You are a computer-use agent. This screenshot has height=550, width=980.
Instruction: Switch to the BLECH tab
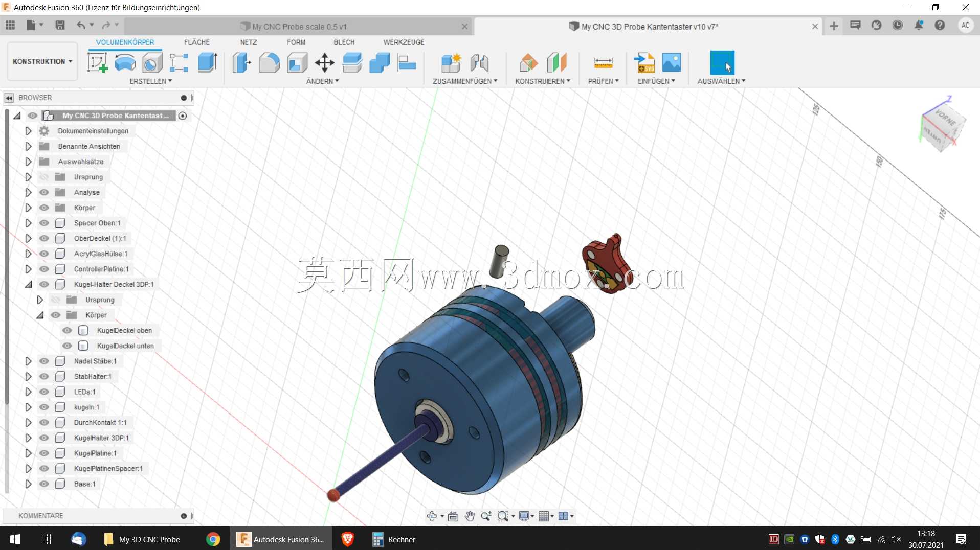click(344, 42)
